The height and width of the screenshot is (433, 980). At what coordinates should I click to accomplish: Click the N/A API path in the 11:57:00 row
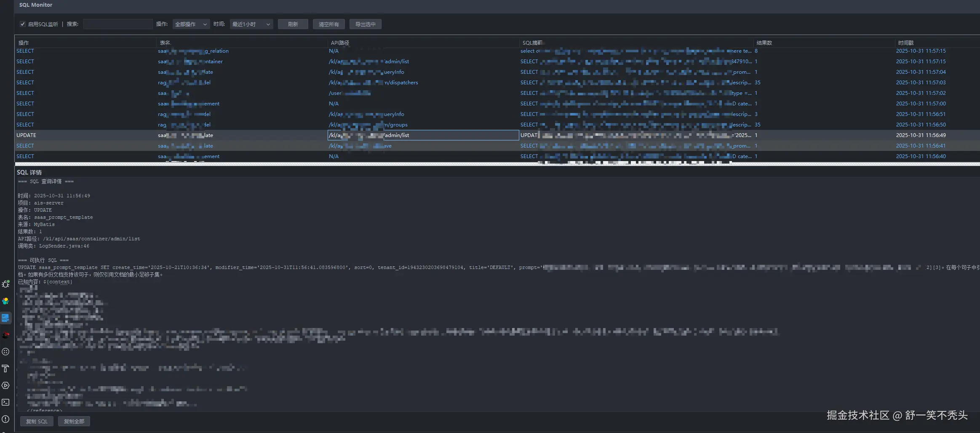pyautogui.click(x=334, y=104)
